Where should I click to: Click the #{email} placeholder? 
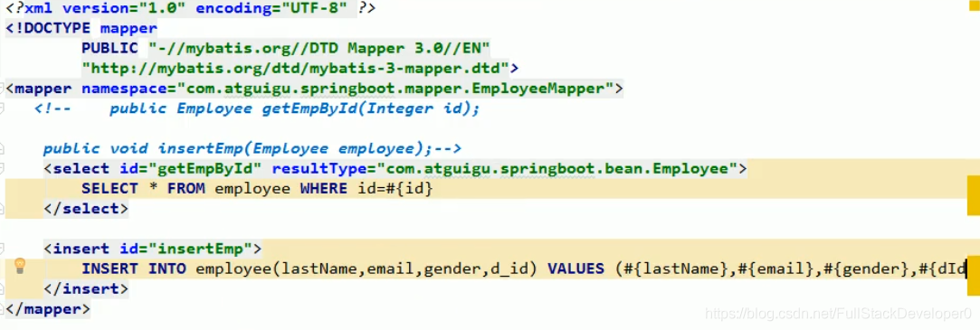(776, 269)
